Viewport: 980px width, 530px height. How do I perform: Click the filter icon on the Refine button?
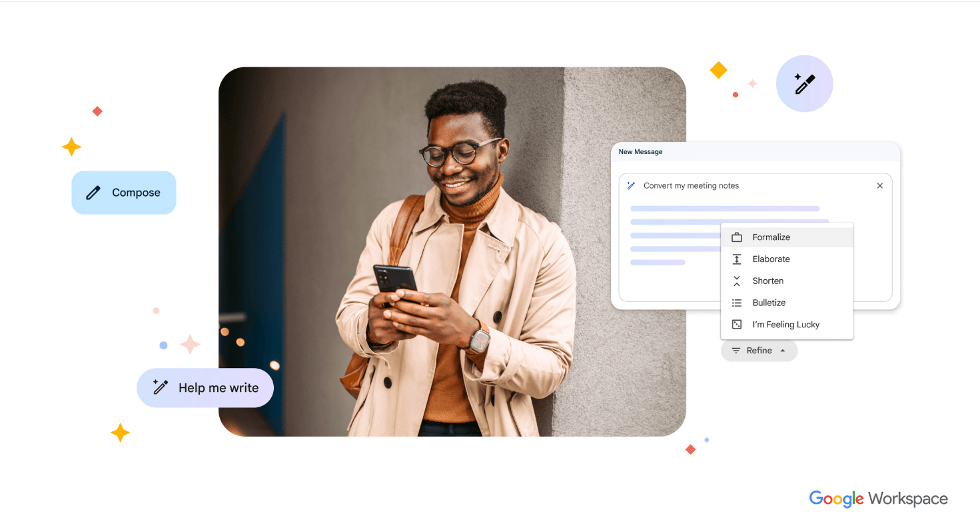[x=736, y=350]
